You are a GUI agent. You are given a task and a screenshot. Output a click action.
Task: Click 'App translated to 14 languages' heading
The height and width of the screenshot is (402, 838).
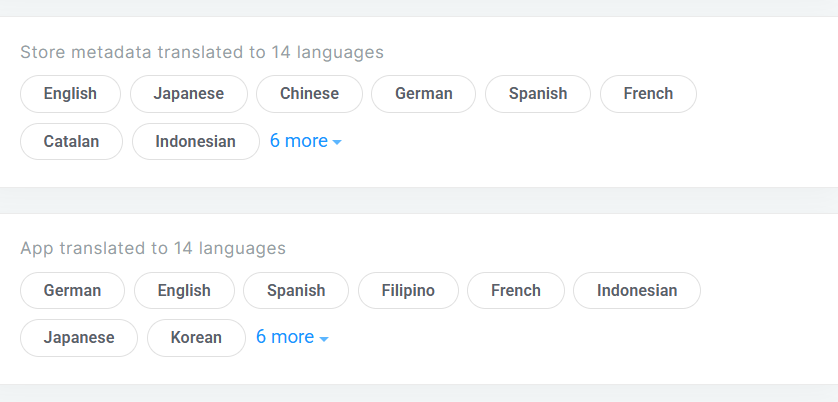[153, 248]
